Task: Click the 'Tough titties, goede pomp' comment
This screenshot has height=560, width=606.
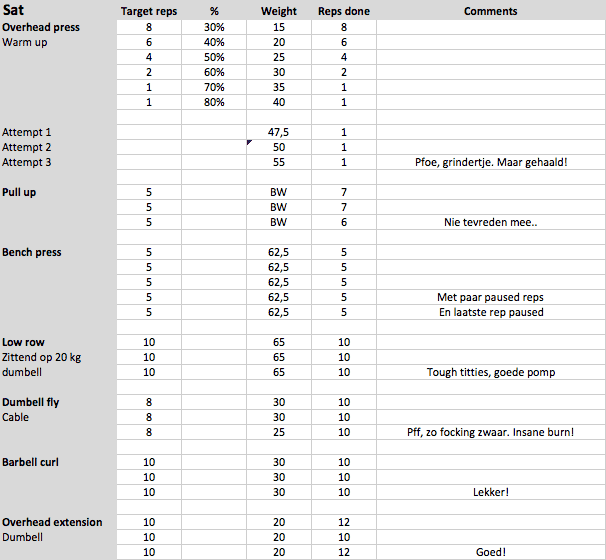Action: click(x=491, y=372)
